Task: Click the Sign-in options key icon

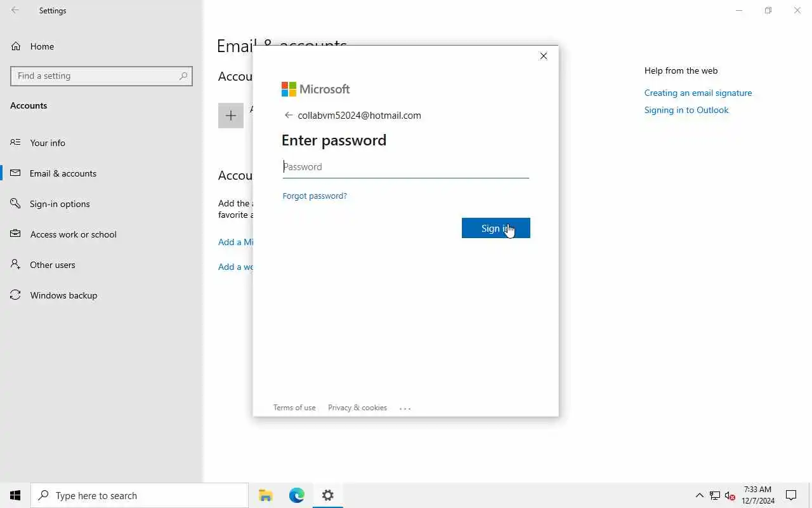Action: click(x=15, y=203)
